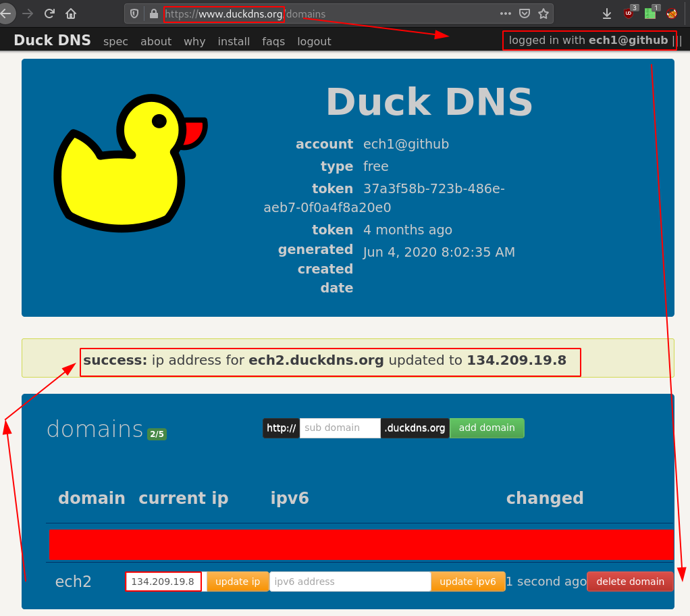Click the green extension icon with badge 1
Screen dimensions: 690x616
point(651,14)
